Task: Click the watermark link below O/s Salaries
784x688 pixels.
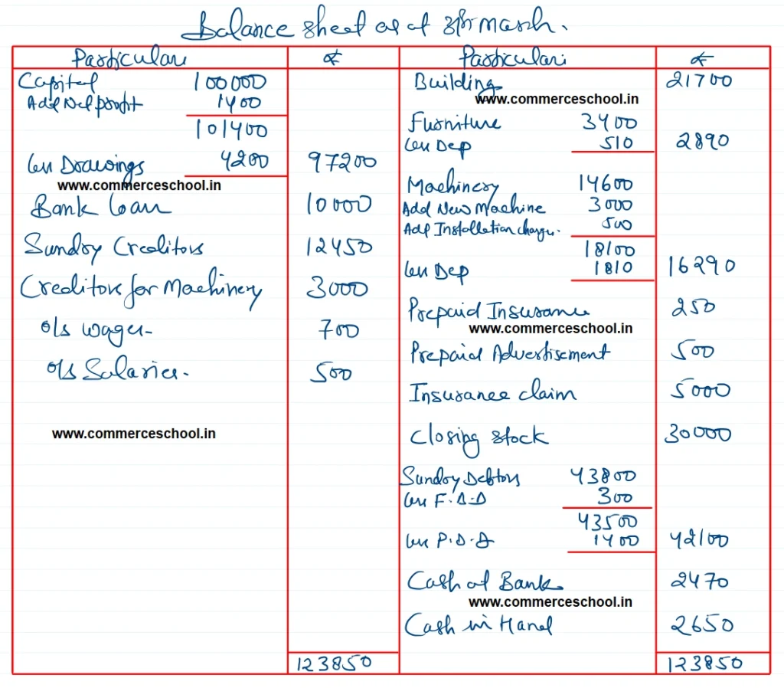Action: pos(133,434)
